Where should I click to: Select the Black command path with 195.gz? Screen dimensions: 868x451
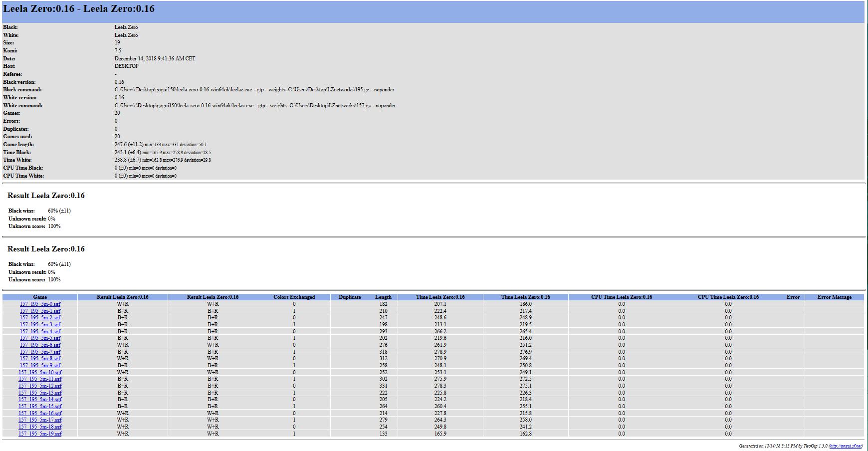pyautogui.click(x=254, y=90)
